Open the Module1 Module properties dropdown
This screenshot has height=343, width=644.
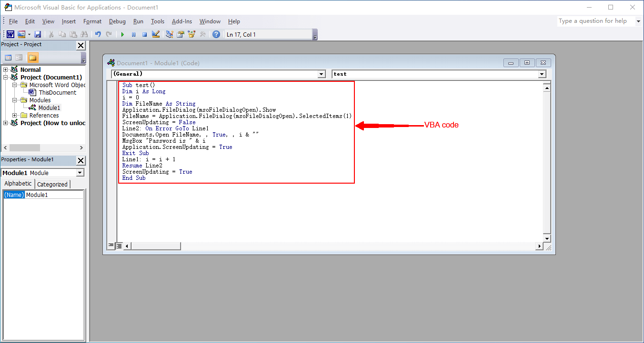click(x=80, y=173)
